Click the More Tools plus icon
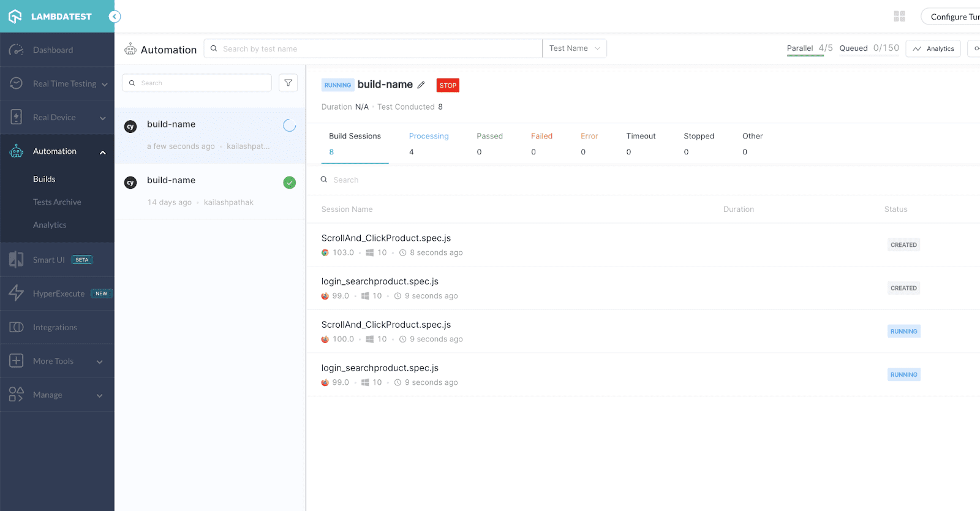This screenshot has width=980, height=511. point(17,360)
